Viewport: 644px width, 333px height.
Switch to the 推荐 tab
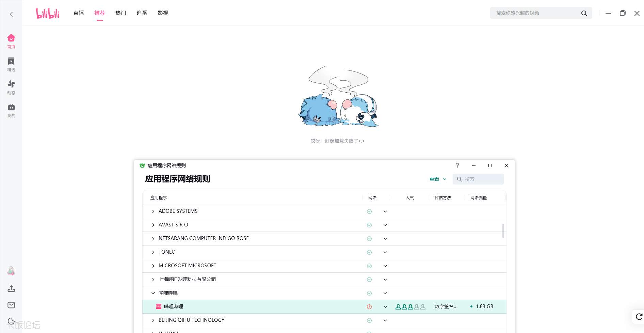pyautogui.click(x=100, y=13)
